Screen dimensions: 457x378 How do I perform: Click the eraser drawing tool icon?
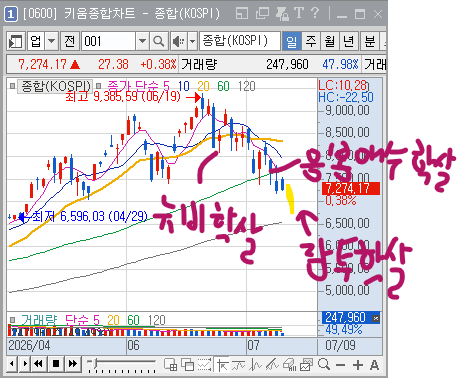click(x=289, y=365)
